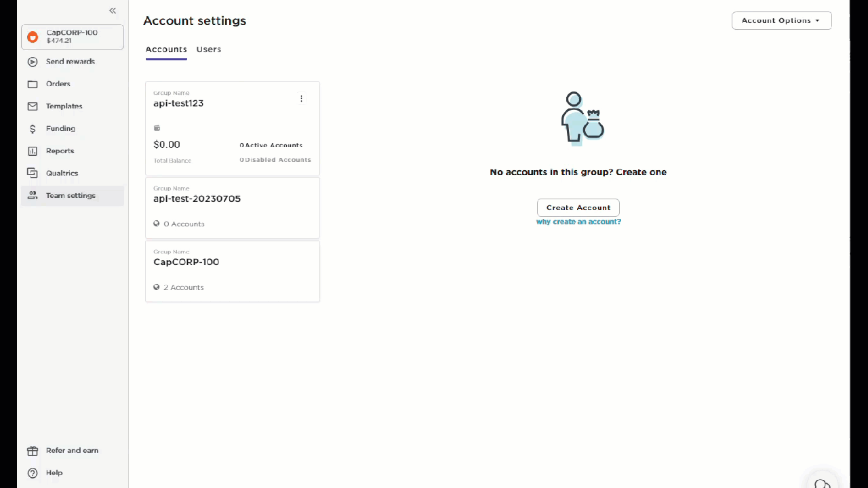The image size is (868, 488).
Task: Select the Reports chart icon
Action: pos(33,150)
